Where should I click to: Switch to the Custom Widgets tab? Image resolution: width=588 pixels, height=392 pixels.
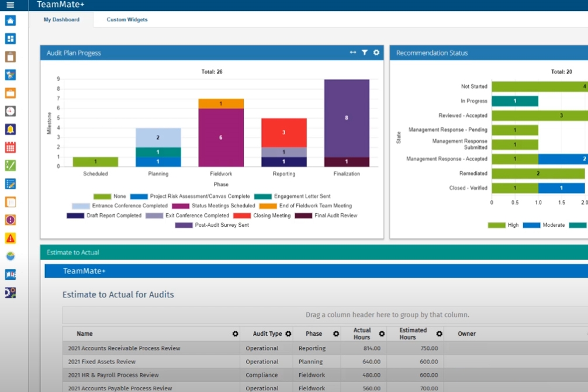(x=127, y=19)
